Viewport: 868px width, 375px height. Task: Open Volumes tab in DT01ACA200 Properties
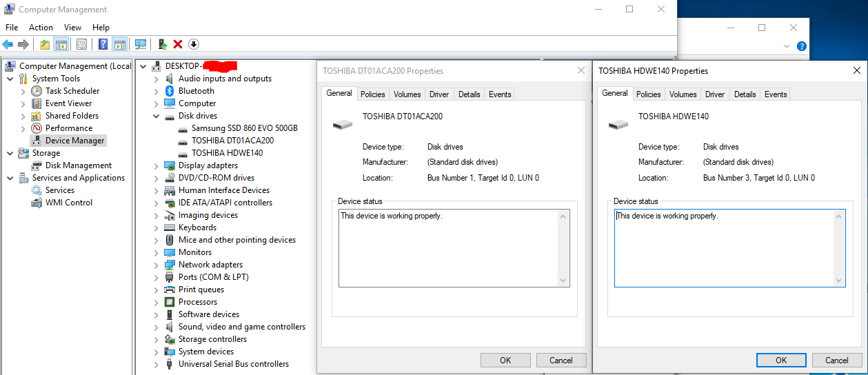click(x=407, y=94)
